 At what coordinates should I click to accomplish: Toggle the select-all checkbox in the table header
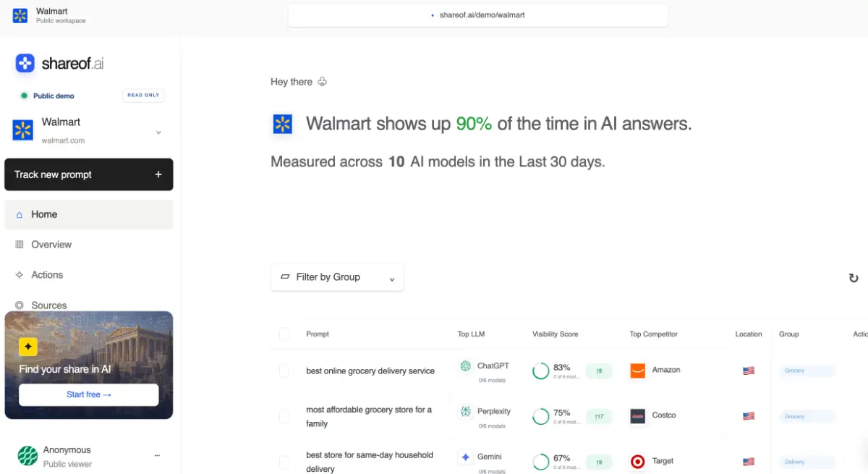(284, 334)
